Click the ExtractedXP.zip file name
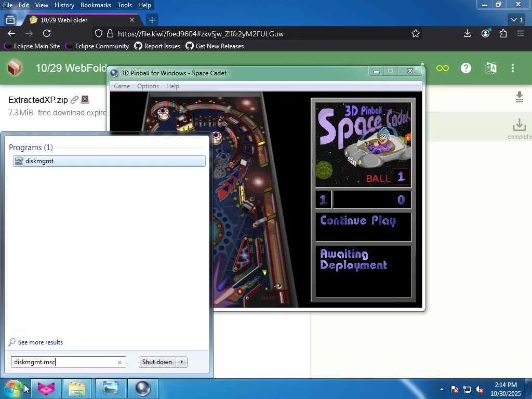The height and width of the screenshot is (399, 532). pyautogui.click(x=38, y=100)
